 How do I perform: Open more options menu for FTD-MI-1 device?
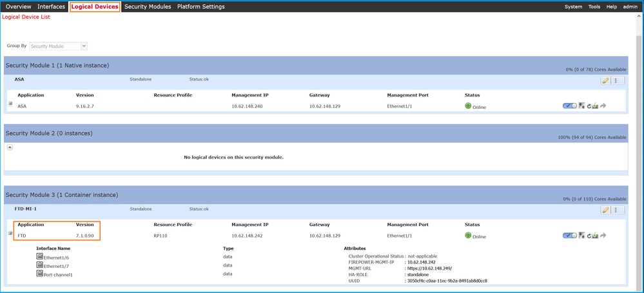(618, 210)
